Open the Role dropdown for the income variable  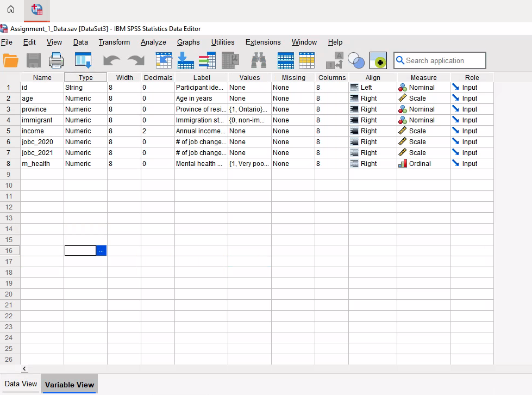472,131
